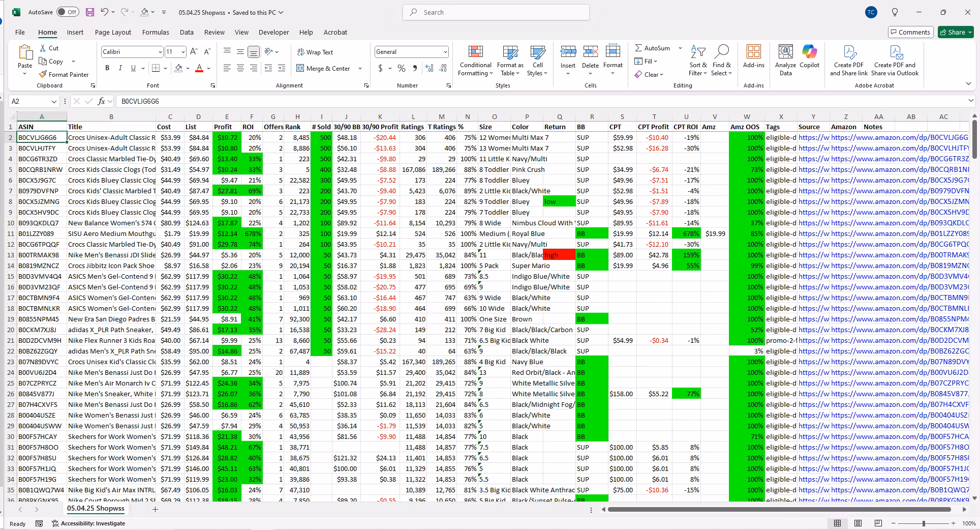Open Conditional Formatting
The image size is (980, 530).
(475, 61)
